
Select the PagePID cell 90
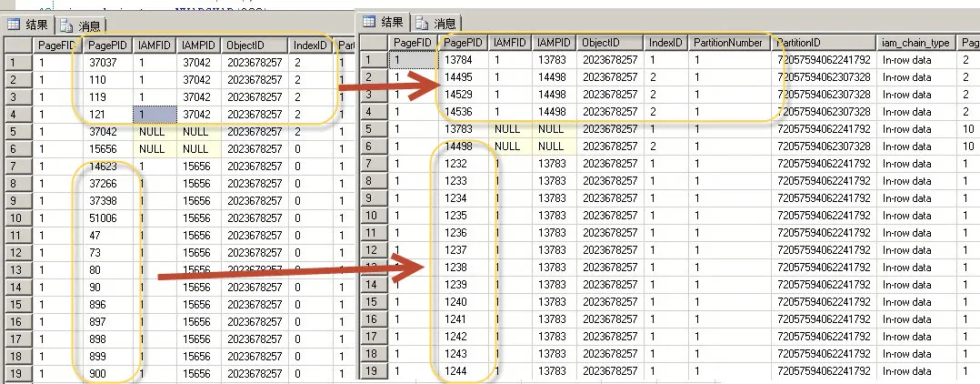[107, 287]
